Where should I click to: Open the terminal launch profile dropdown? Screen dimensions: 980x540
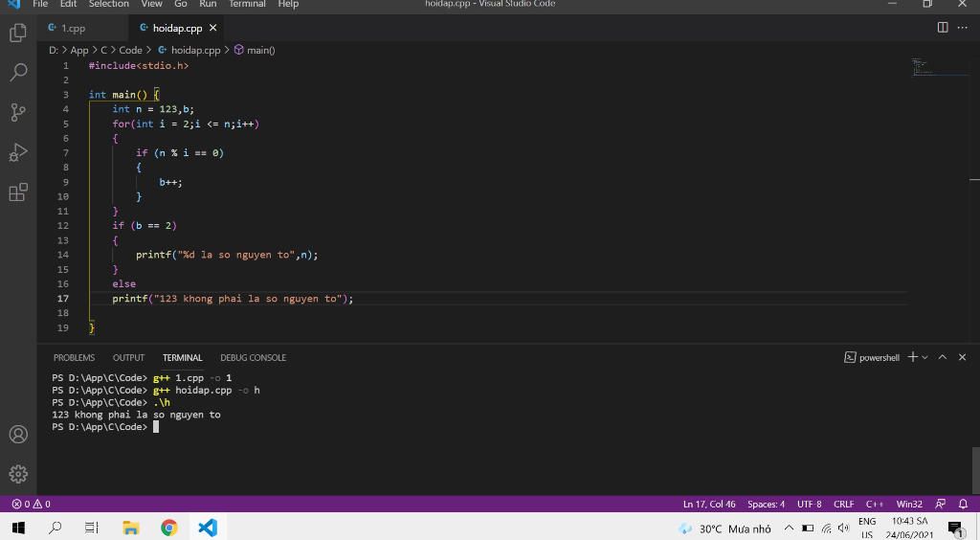(925, 357)
